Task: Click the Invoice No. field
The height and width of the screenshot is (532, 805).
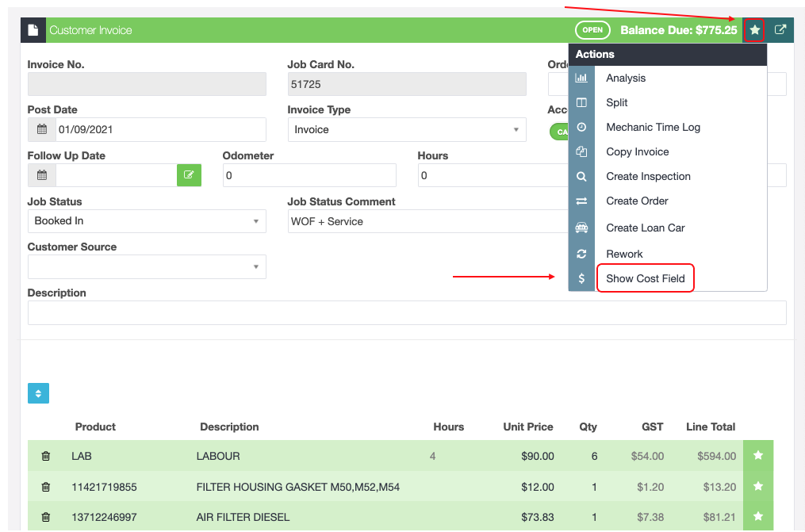Action: (147, 84)
